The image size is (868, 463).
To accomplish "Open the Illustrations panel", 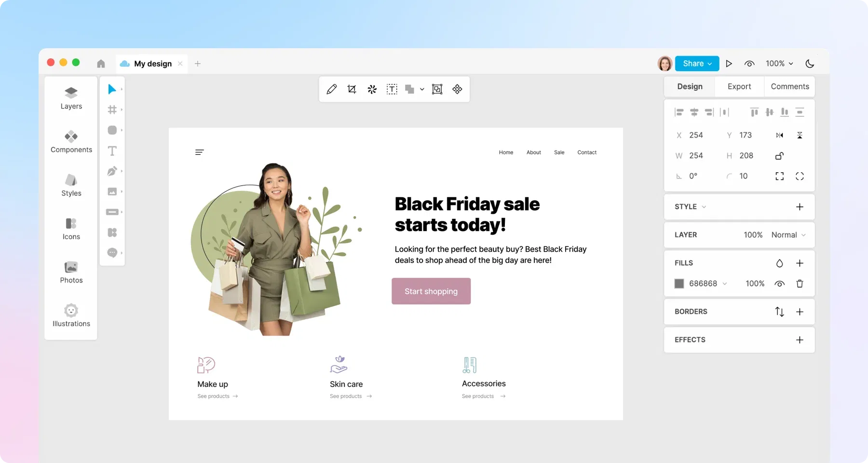I will (x=71, y=316).
